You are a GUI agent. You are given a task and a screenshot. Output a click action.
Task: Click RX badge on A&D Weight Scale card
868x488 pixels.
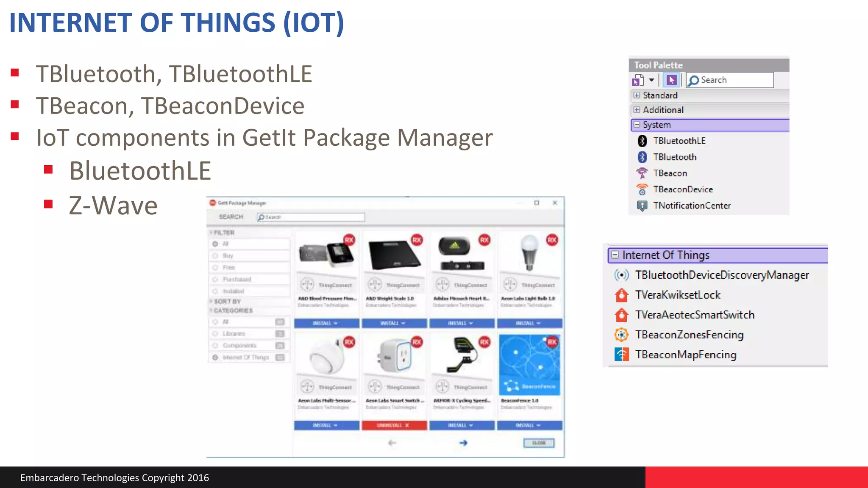[417, 240]
